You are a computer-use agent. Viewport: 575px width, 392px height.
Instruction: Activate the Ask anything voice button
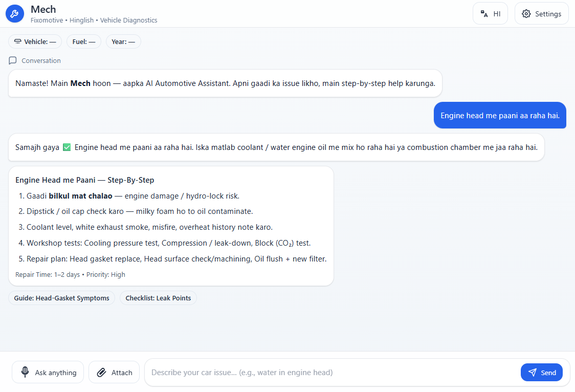tap(48, 372)
